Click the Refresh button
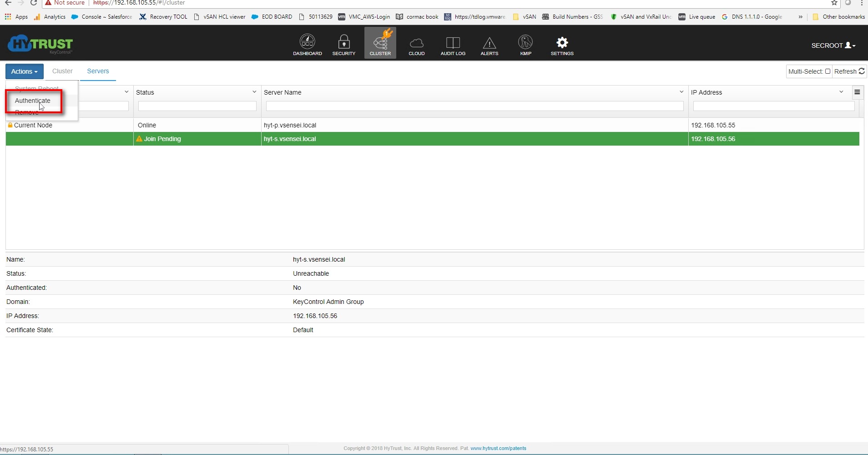 point(849,71)
